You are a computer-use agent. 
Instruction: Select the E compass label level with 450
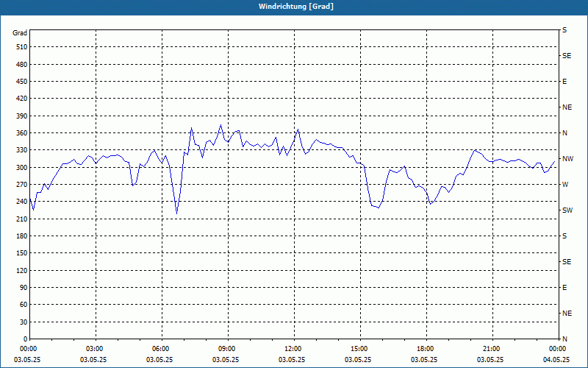(564, 82)
